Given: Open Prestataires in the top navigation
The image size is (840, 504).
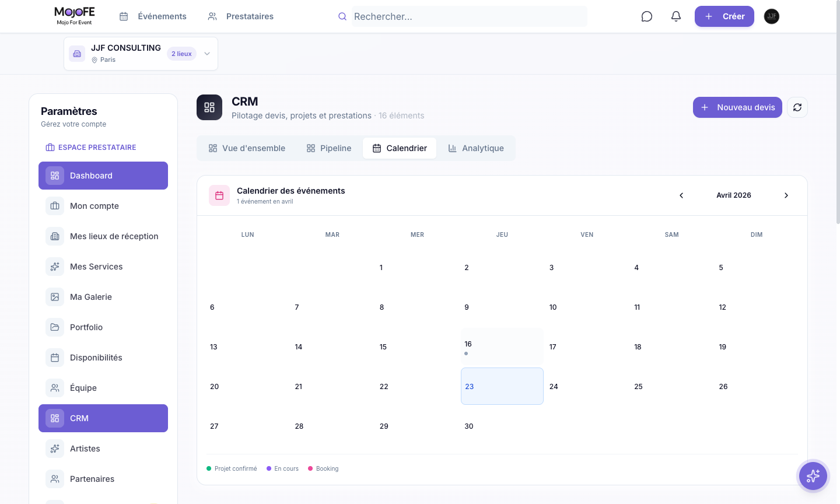Looking at the screenshot, I should tap(241, 16).
